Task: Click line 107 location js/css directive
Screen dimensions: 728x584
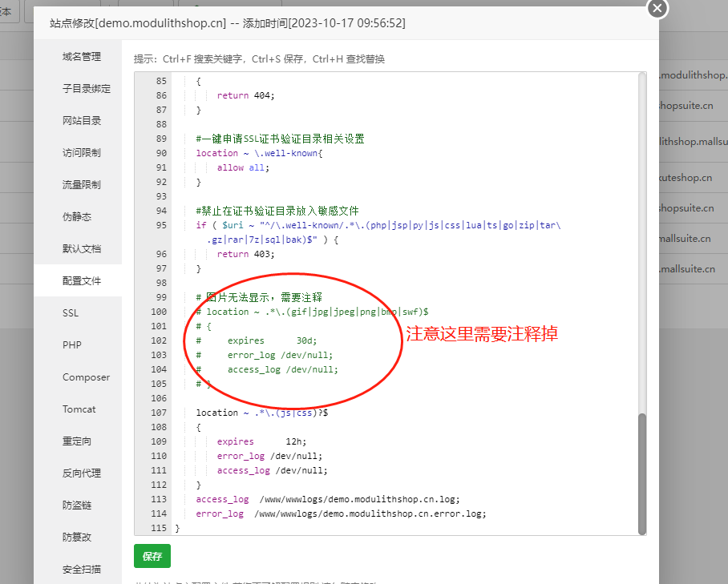Action: [x=261, y=413]
